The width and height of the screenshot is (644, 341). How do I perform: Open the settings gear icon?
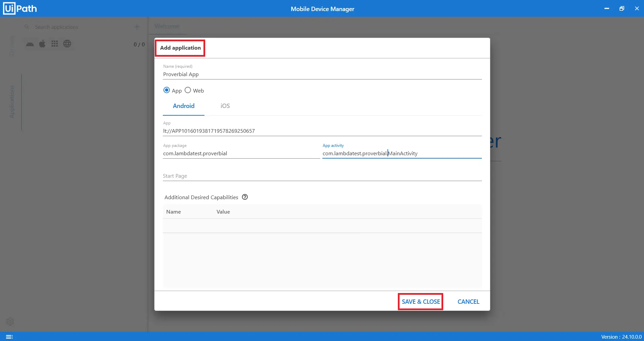(x=10, y=322)
